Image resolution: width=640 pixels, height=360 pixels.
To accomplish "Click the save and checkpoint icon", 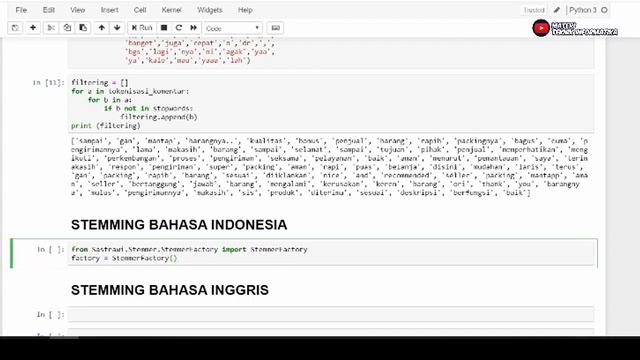I will pos(15,28).
